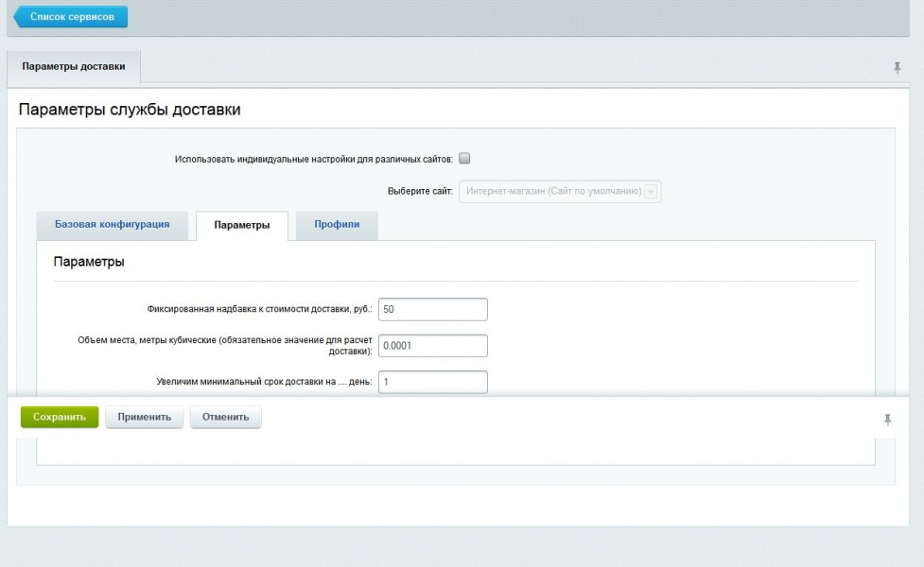Open the Выберите сайт dropdown
The width and height of the screenshot is (924, 567).
click(x=560, y=191)
